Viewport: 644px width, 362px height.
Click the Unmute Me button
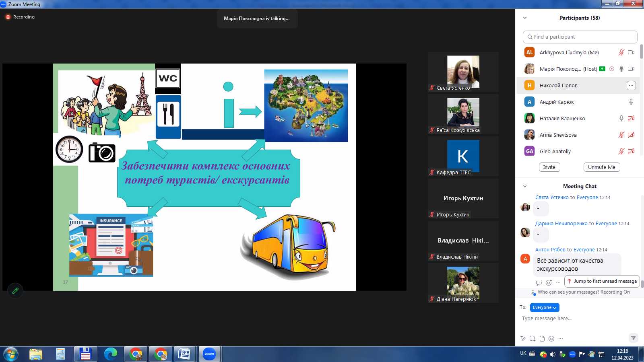(x=601, y=167)
